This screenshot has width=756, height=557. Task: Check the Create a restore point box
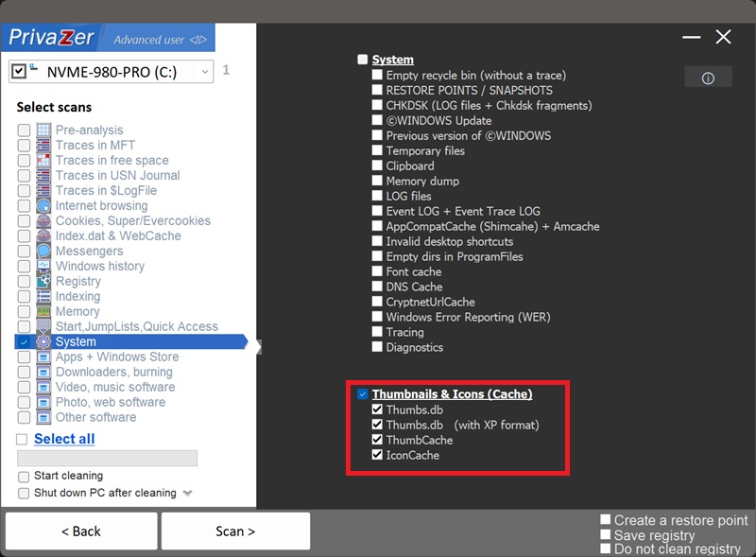pos(605,519)
